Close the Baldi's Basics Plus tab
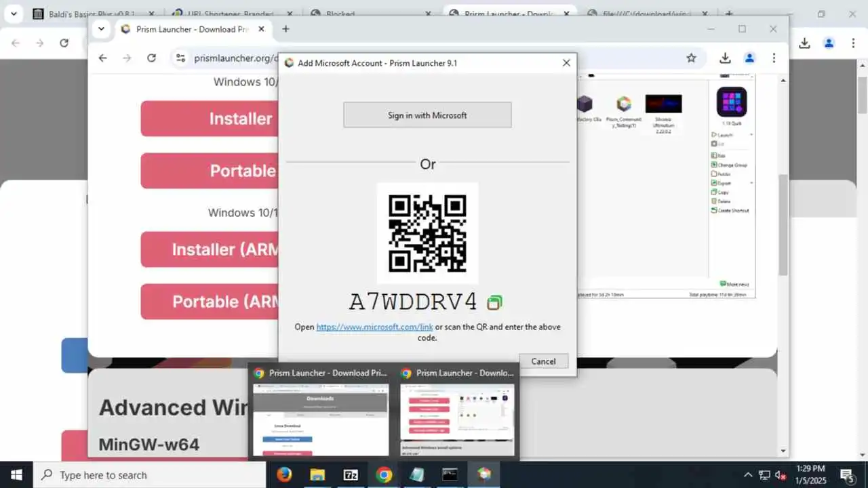This screenshot has width=868, height=488. tap(151, 14)
